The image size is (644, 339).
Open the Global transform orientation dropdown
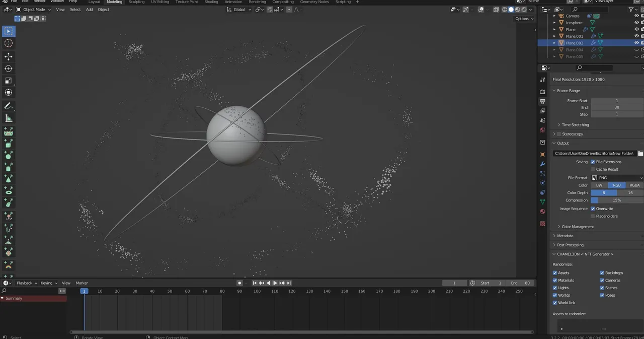coord(238,10)
